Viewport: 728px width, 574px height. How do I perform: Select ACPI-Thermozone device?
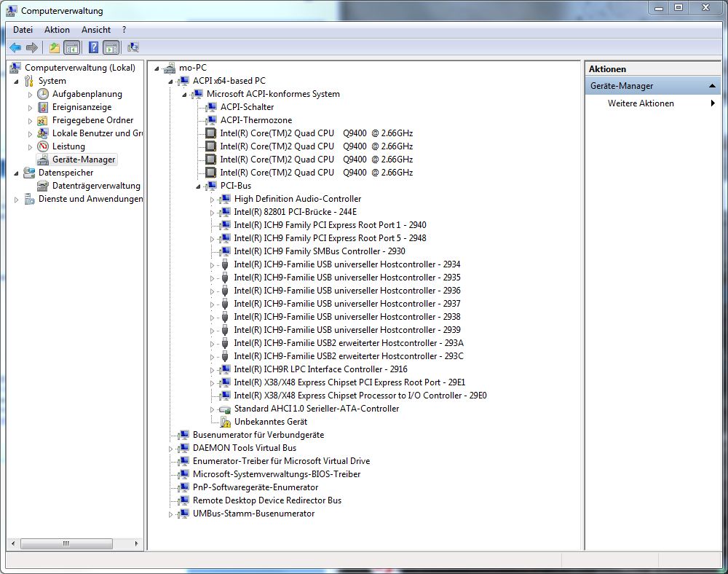pyautogui.click(x=256, y=120)
